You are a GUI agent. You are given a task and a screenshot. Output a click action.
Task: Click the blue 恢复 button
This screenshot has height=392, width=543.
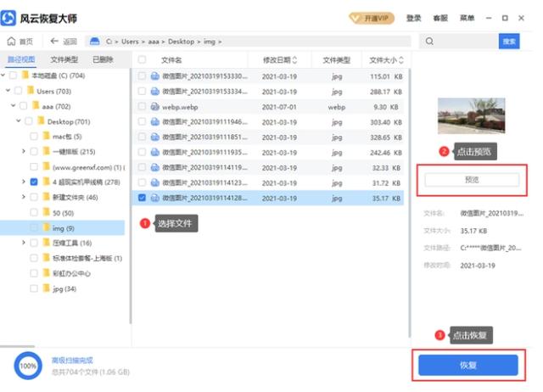pos(467,365)
